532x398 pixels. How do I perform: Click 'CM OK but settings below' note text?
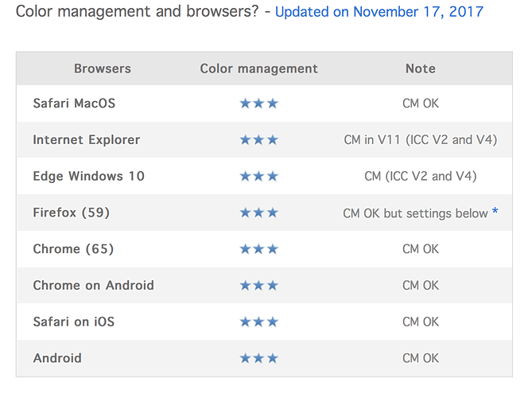tap(415, 213)
